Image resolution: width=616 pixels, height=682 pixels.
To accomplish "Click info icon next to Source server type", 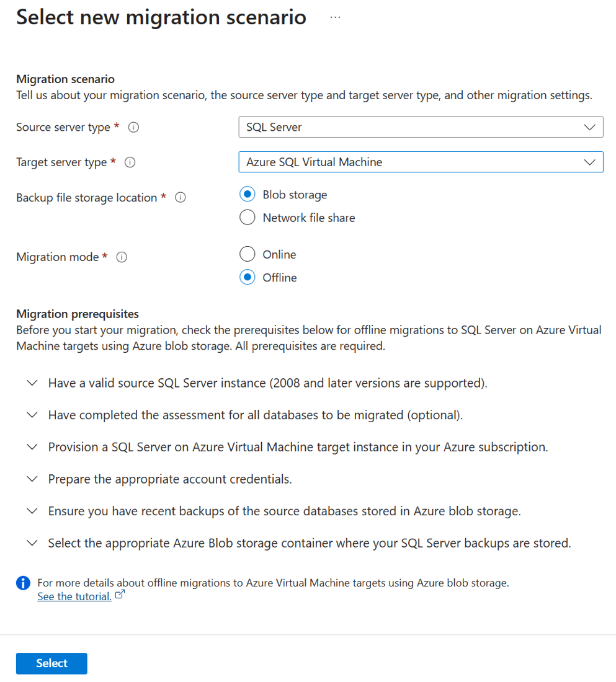I will [133, 127].
